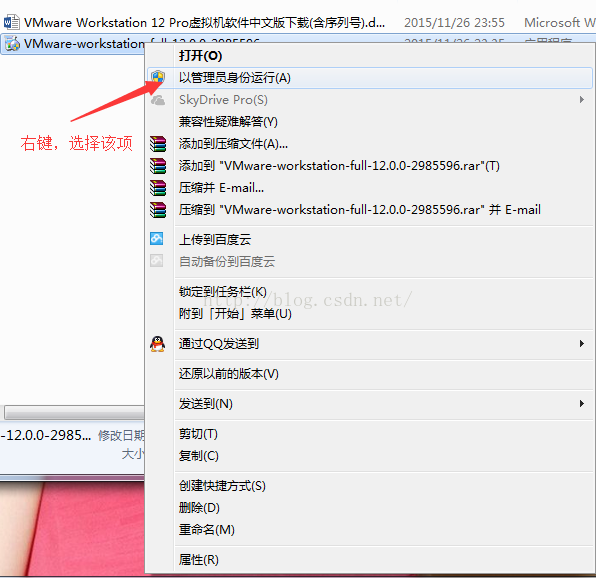Choose 添加到压缩文件(A)...
596x578 pixels.
(x=369, y=144)
